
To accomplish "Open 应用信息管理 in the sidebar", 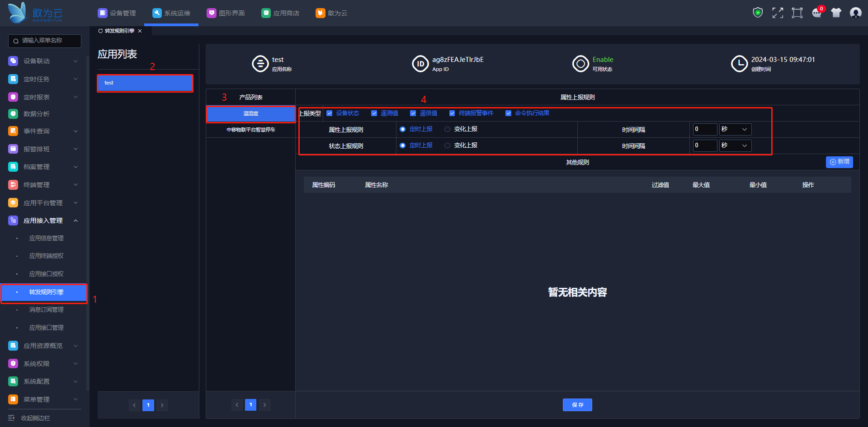I will click(47, 238).
